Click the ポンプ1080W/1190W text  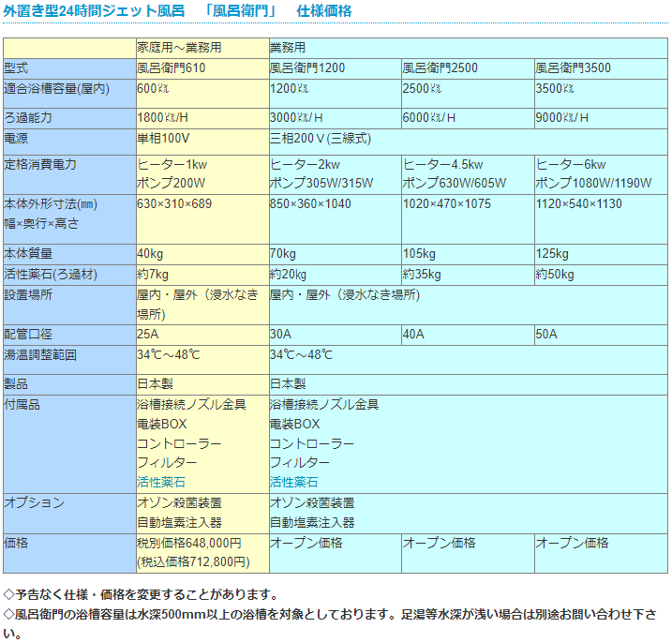[x=593, y=183]
